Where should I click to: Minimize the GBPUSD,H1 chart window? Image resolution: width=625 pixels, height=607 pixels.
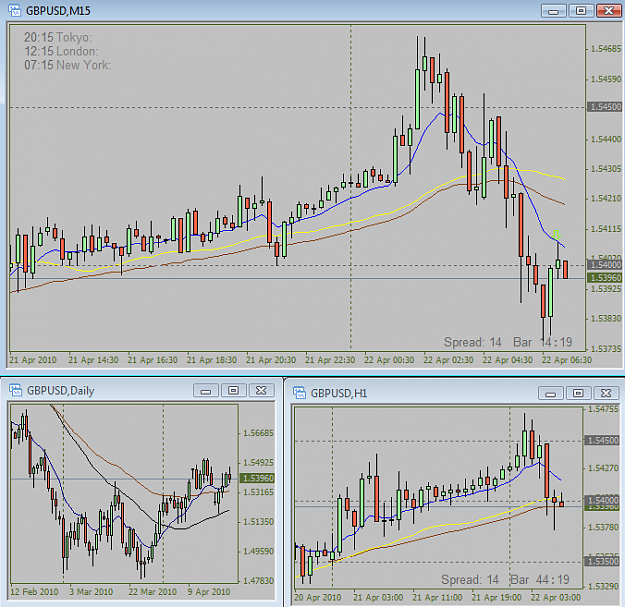click(x=550, y=393)
